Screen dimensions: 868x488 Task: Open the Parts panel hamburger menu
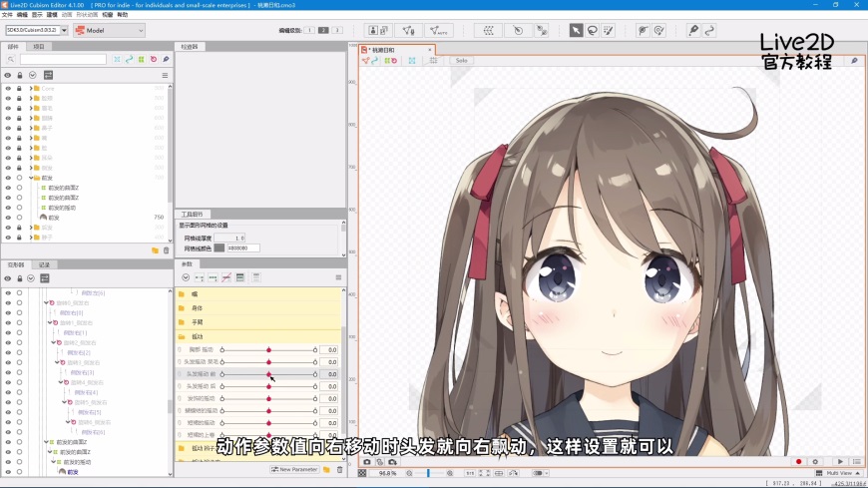pos(165,75)
